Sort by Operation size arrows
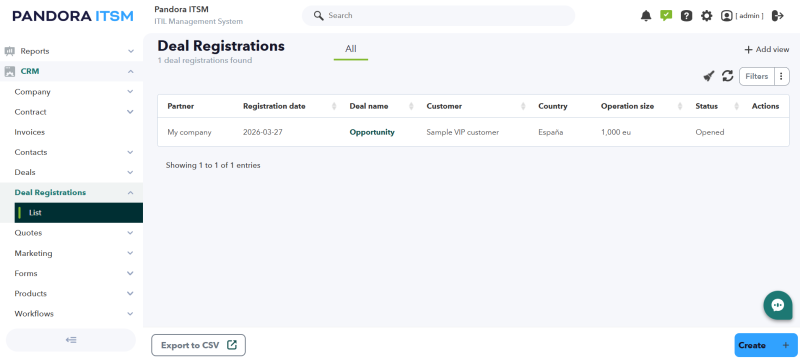The height and width of the screenshot is (360, 800). [680, 107]
